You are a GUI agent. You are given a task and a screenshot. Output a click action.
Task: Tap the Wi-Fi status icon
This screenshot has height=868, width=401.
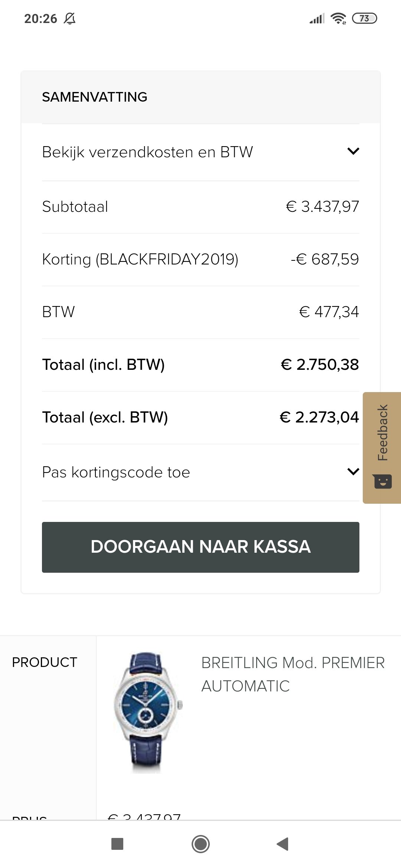click(338, 18)
